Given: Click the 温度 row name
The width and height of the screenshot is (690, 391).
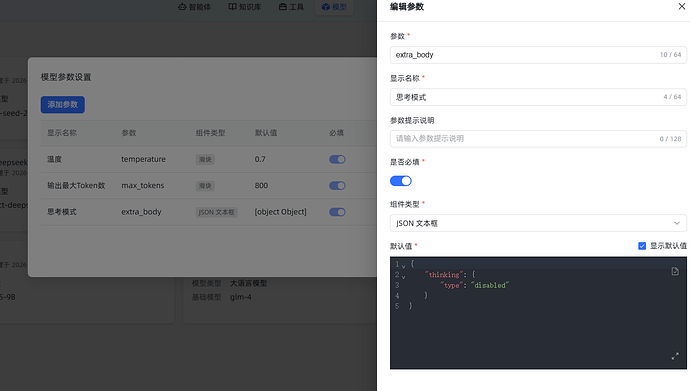Looking at the screenshot, I should [55, 159].
